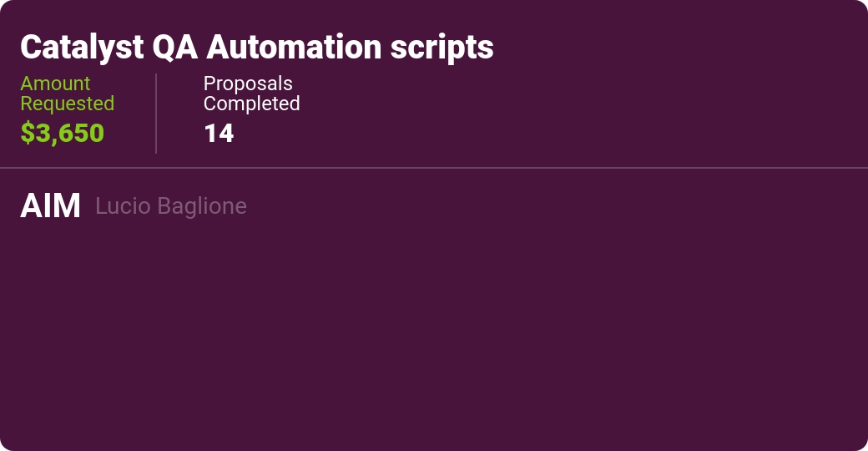868x451 pixels.
Task: Click the $3,650 amount value
Action: coord(63,134)
